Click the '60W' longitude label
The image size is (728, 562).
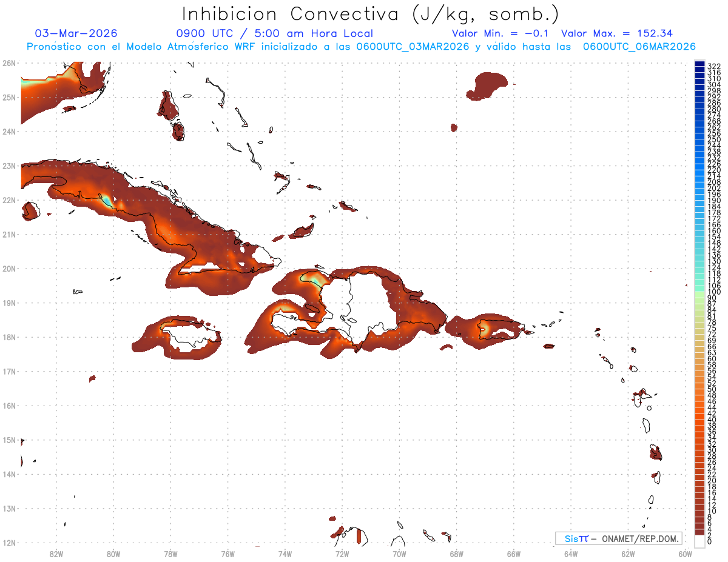pyautogui.click(x=686, y=554)
